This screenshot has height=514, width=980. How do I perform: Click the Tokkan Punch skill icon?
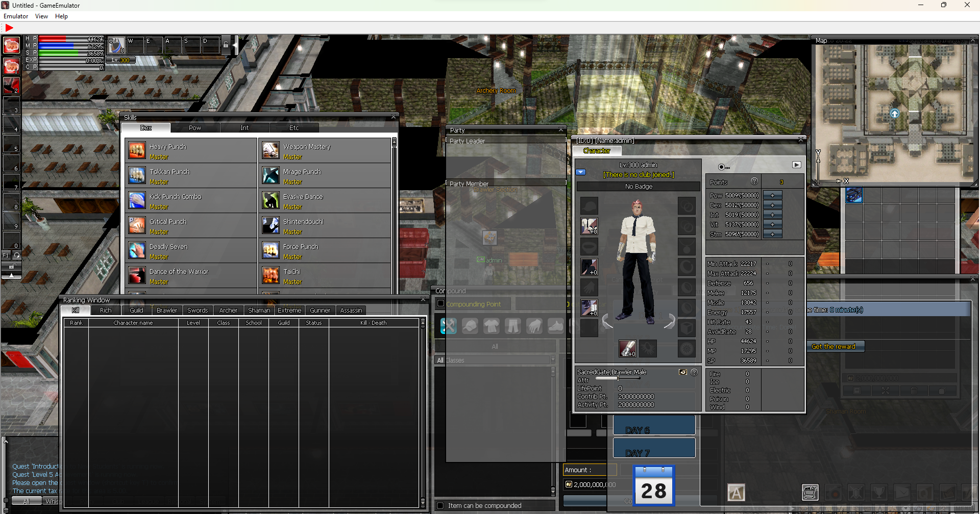click(137, 175)
